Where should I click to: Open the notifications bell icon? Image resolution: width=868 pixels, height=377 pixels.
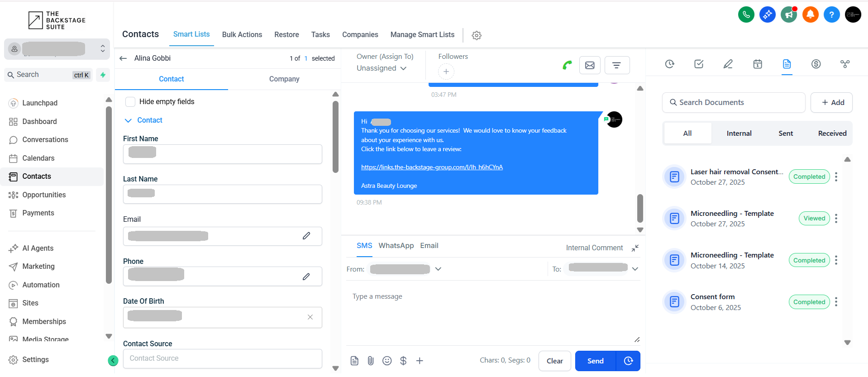click(x=810, y=14)
